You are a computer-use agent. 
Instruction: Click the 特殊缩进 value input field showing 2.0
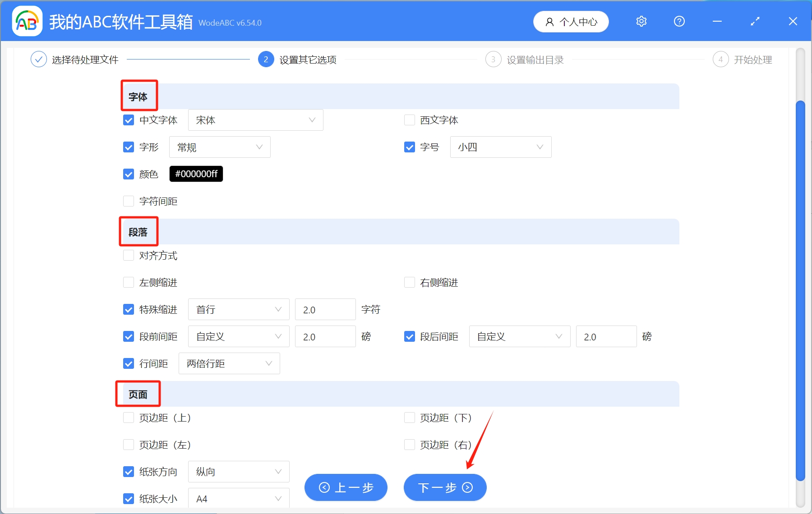tap(325, 309)
